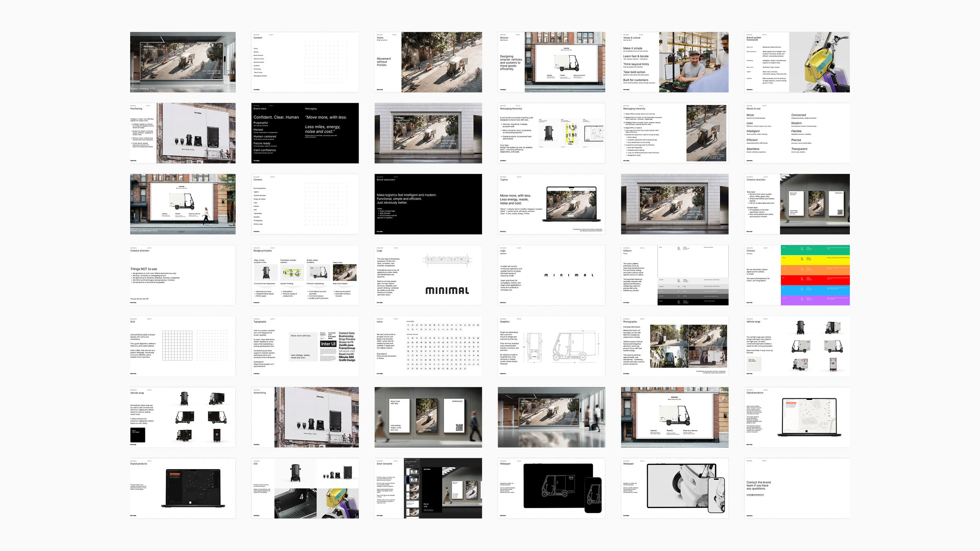Screen dimensions: 980x551
Task: Select the Brand guidelines v1.0 cover slide
Action: pos(183,204)
